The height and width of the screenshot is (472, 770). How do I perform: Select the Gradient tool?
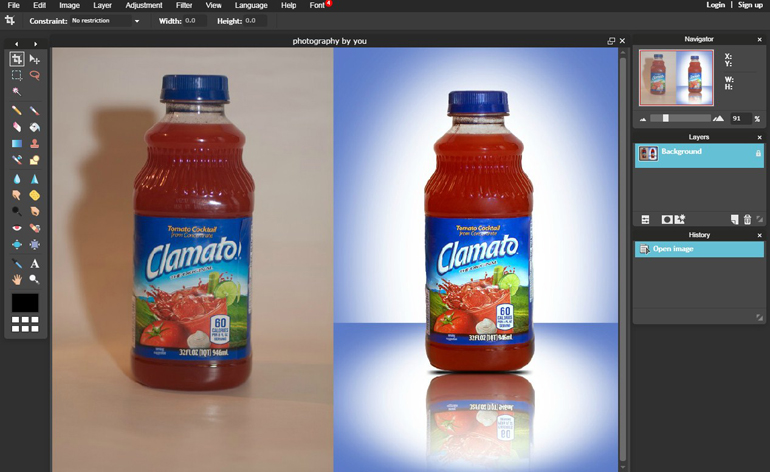pos(17,143)
